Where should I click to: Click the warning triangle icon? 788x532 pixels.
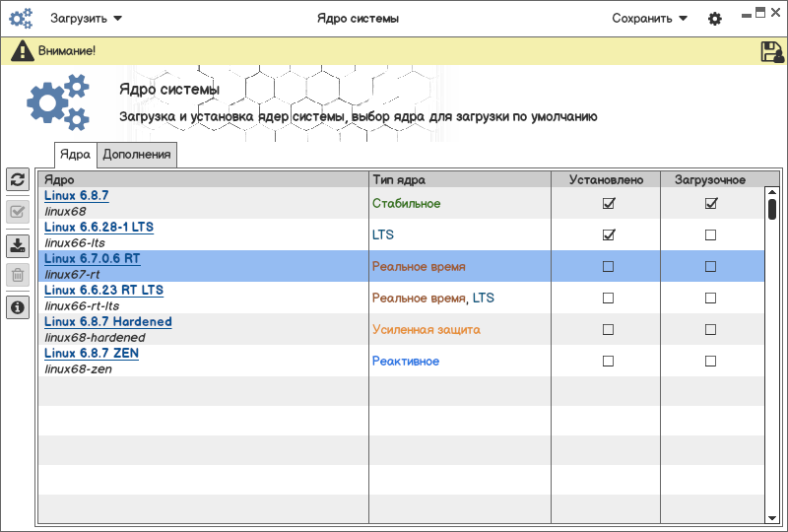click(x=22, y=51)
